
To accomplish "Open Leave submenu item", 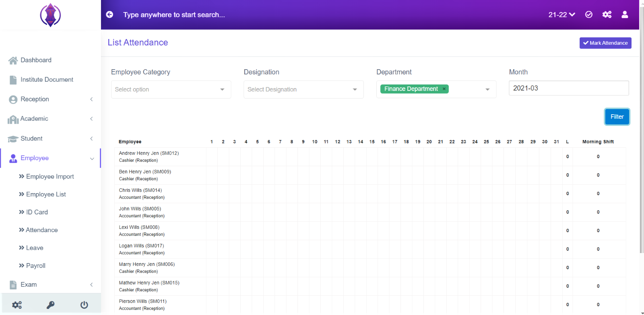I will point(34,248).
